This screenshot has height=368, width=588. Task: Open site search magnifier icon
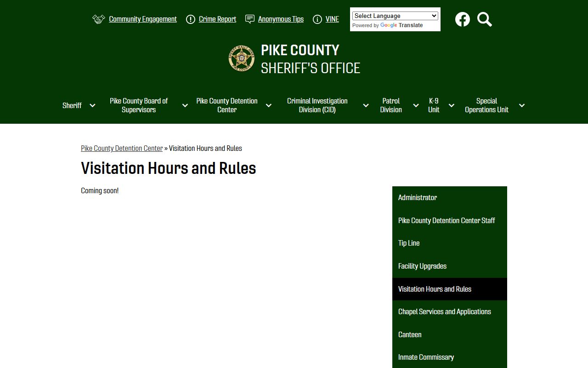(485, 19)
